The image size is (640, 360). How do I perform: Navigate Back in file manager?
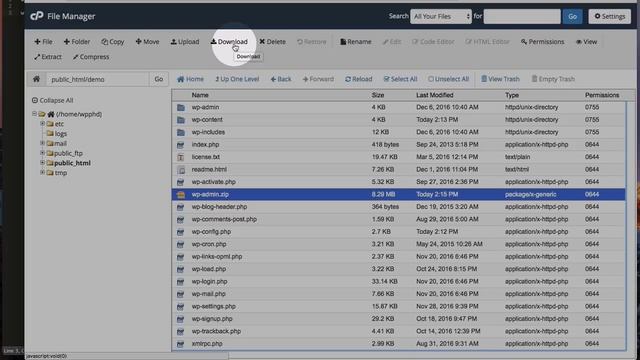[281, 79]
